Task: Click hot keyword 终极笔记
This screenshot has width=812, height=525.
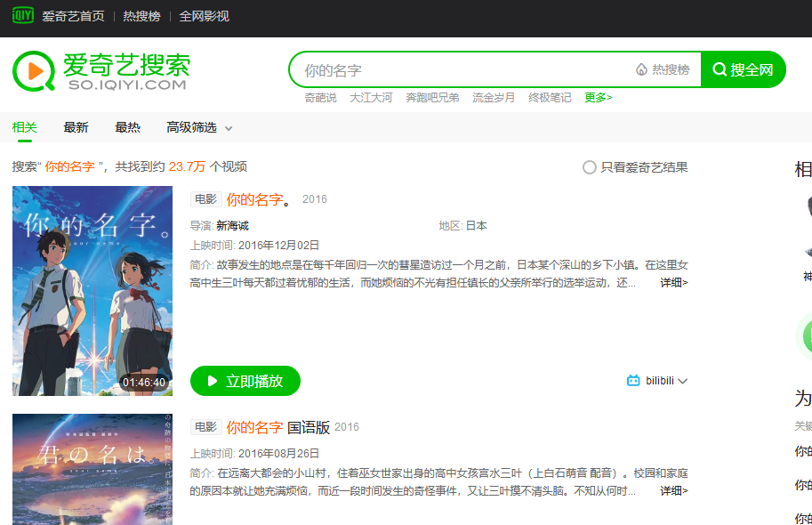Action: coord(550,97)
